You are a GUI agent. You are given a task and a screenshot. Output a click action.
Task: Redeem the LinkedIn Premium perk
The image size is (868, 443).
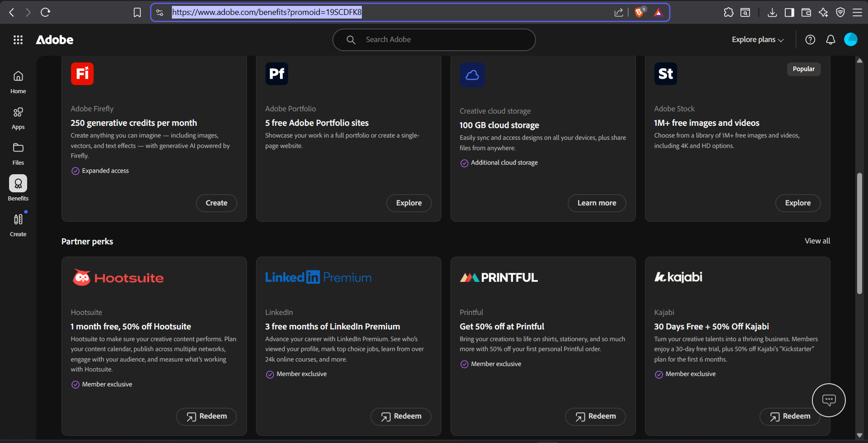401,416
